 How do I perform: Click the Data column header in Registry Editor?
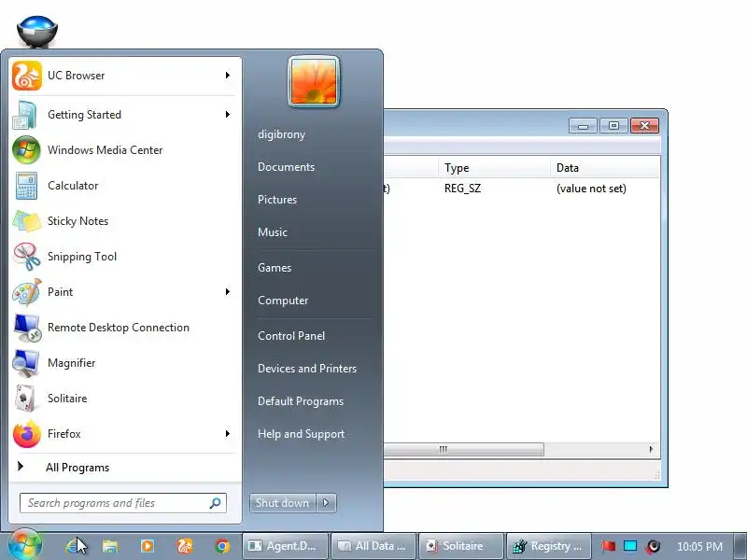click(605, 168)
